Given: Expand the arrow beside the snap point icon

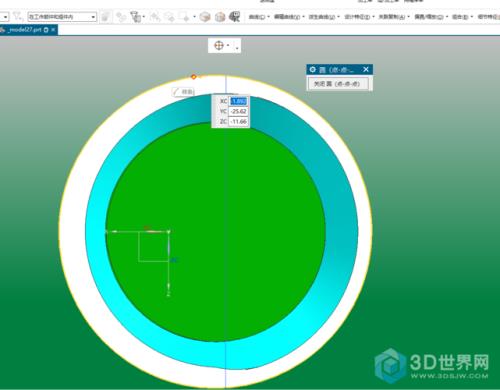Looking at the screenshot, I should tap(228, 45).
